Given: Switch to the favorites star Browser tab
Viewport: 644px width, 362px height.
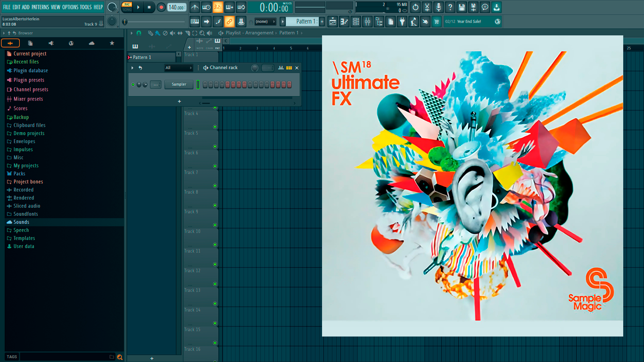Looking at the screenshot, I should pos(112,43).
